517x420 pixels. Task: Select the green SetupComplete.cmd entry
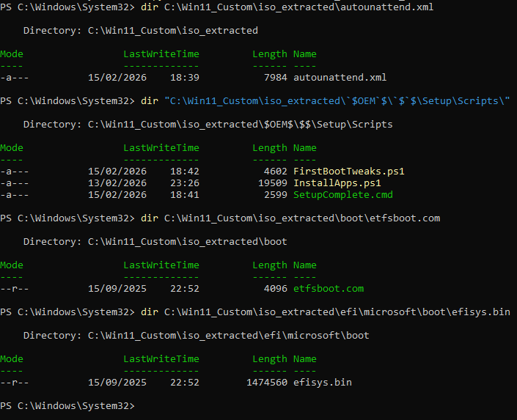point(342,194)
